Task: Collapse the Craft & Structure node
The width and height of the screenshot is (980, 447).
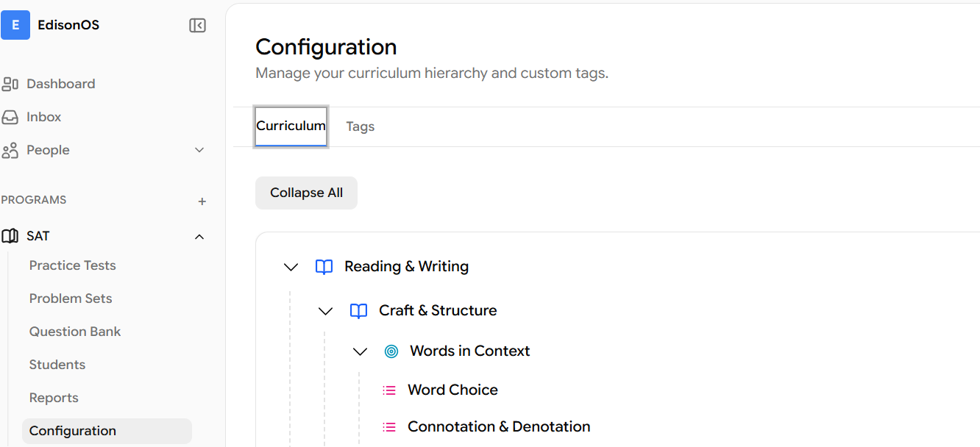Action: (x=325, y=311)
